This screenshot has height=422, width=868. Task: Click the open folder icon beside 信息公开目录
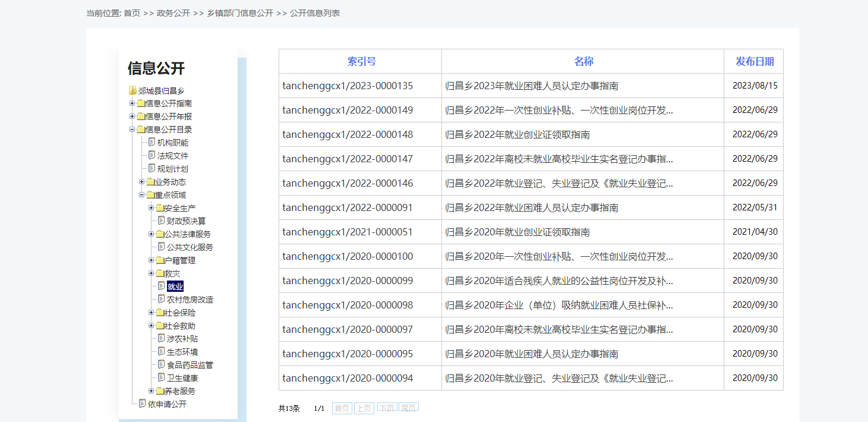click(x=141, y=130)
